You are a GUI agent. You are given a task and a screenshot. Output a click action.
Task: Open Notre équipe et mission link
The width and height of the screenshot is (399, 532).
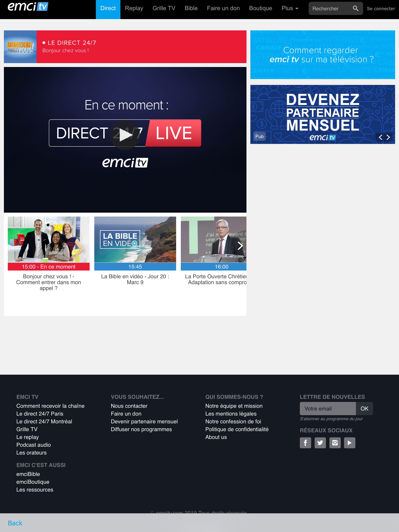(x=234, y=406)
